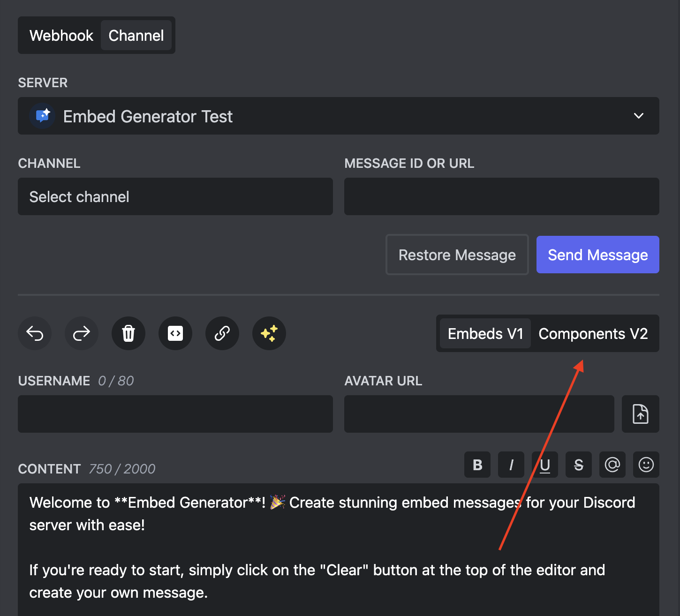Insert a mention with the @ icon
This screenshot has height=616, width=680.
612,465
